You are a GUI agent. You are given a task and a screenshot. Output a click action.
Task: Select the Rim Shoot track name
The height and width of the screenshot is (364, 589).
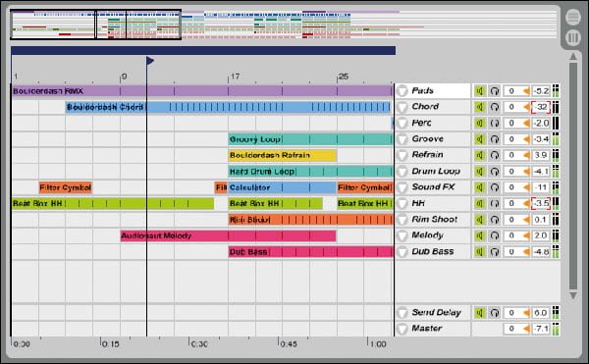[435, 219]
